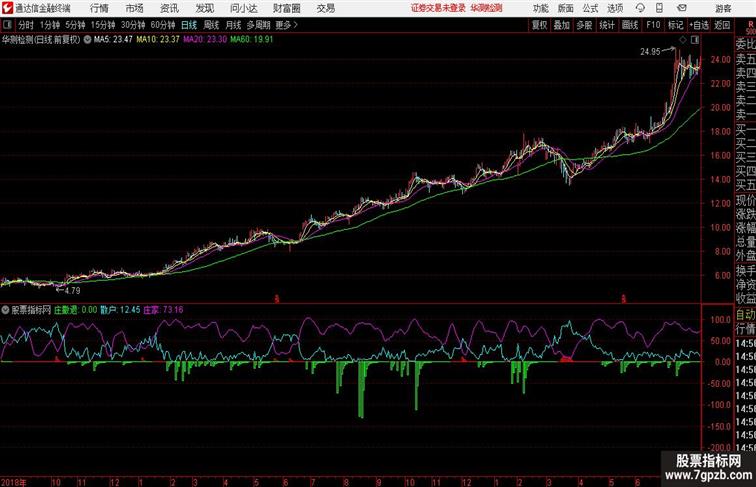Open the mail envelope icon
The width and height of the screenshot is (756, 487).
pos(682,8)
